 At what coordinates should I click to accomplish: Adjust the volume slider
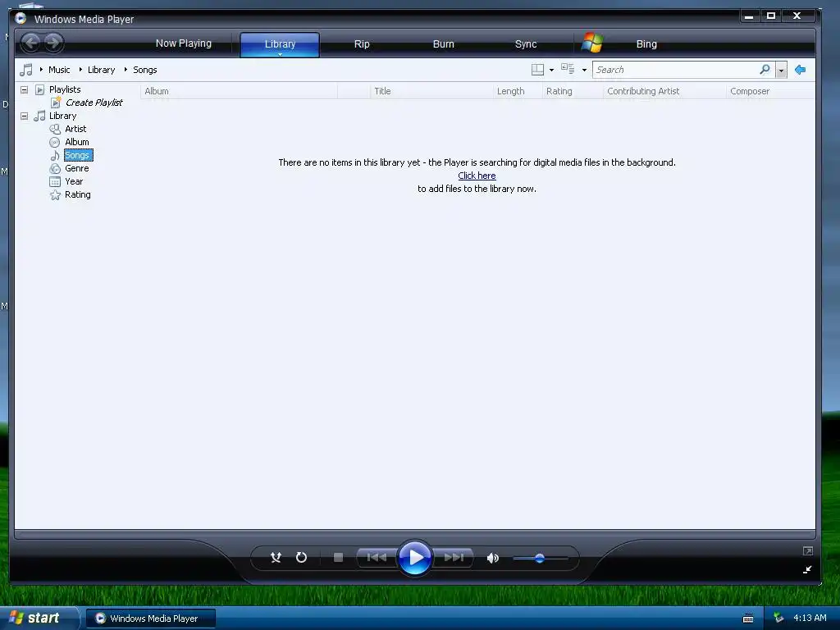click(x=540, y=558)
